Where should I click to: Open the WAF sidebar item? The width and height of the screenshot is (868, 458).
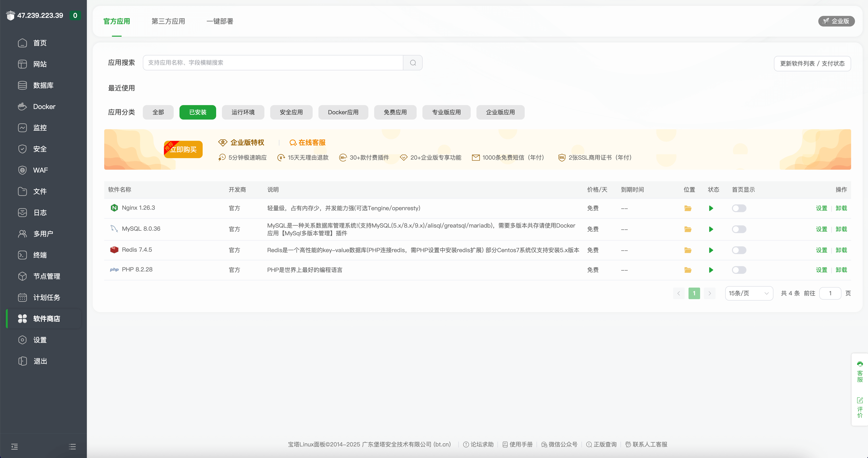click(x=41, y=170)
